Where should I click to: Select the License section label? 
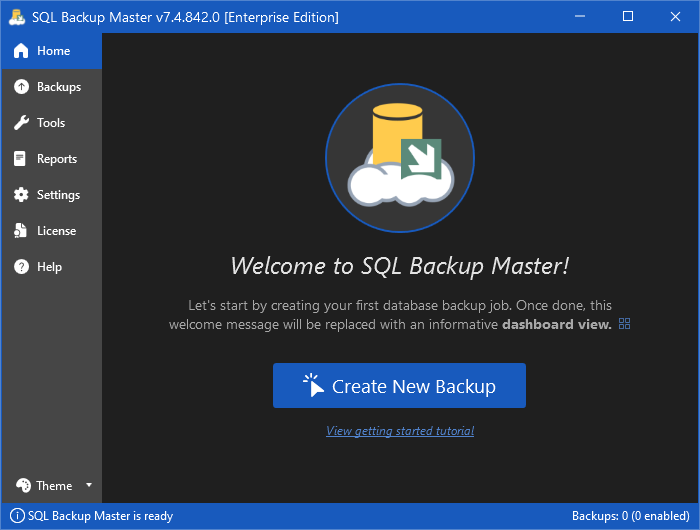pos(56,231)
